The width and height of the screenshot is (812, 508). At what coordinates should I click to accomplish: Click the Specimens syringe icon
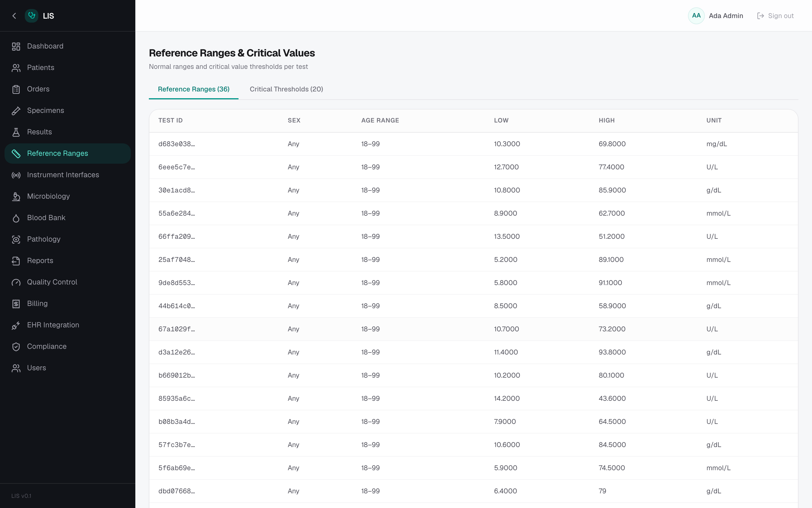tap(16, 111)
